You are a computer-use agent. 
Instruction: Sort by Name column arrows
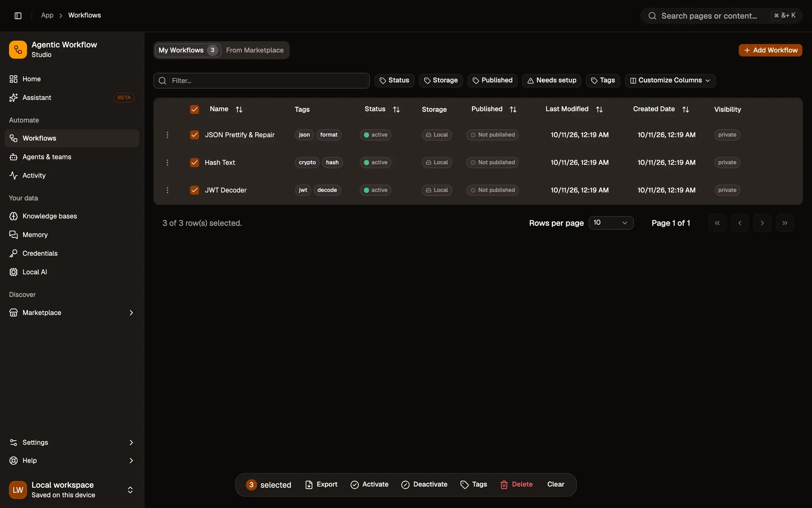pos(239,109)
